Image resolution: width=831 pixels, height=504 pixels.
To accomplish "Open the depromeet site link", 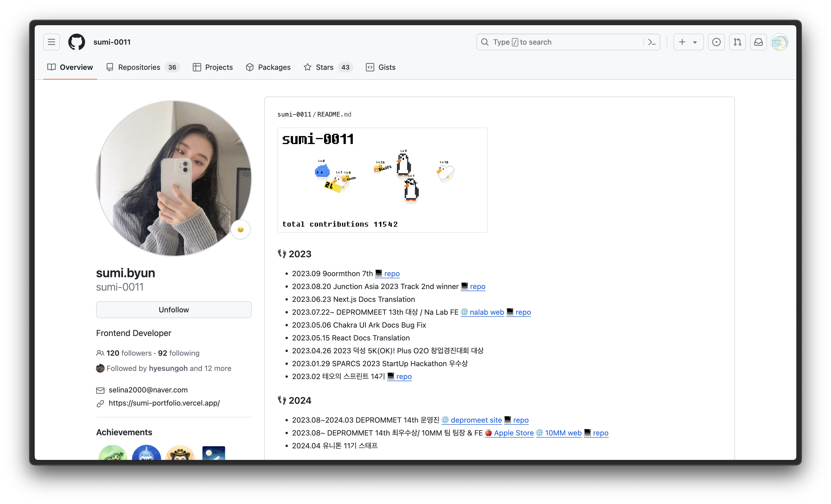I will (472, 420).
